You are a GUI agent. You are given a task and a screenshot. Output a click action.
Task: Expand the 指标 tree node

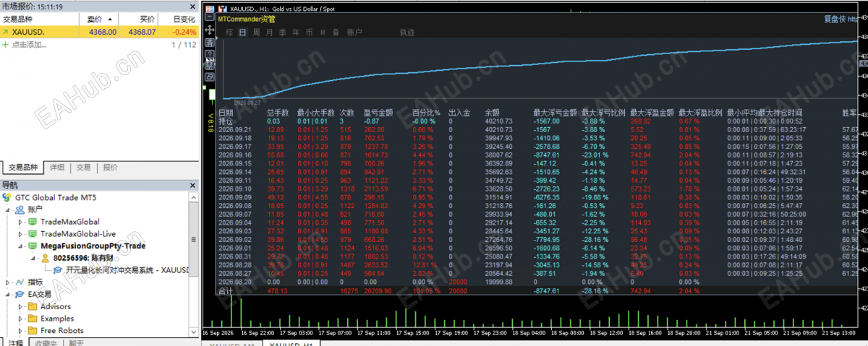coord(9,282)
